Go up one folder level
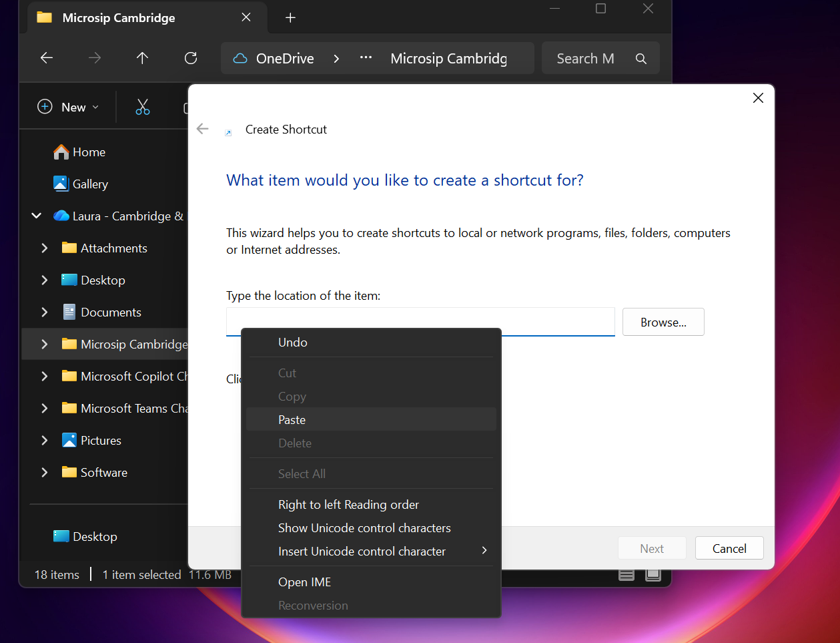The height and width of the screenshot is (643, 840). click(142, 58)
